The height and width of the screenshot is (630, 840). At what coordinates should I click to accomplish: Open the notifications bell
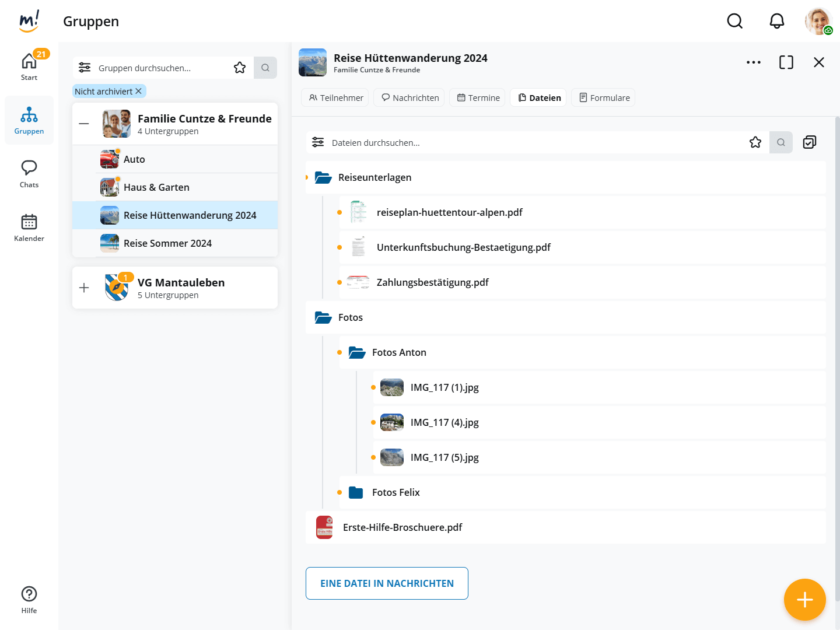tap(776, 21)
